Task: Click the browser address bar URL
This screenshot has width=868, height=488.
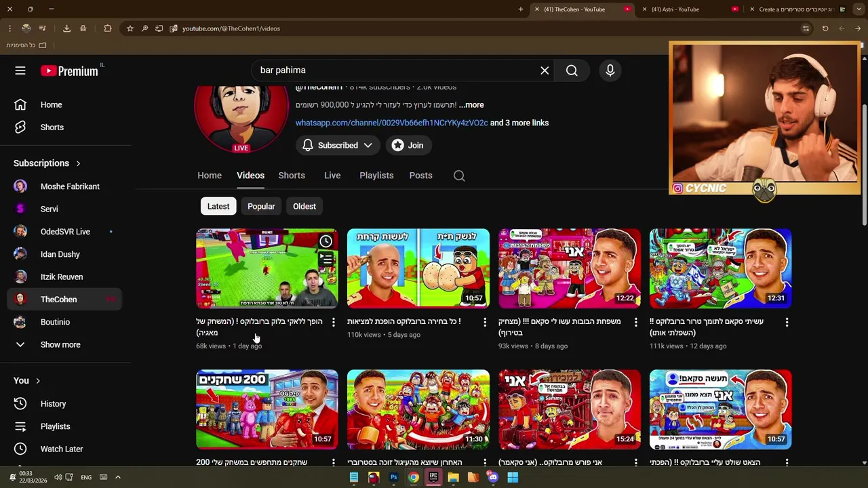Action: (x=231, y=28)
